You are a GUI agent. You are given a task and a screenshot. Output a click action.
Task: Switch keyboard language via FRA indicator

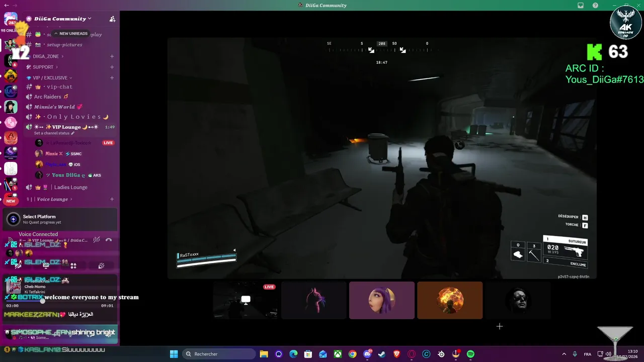pyautogui.click(x=588, y=354)
